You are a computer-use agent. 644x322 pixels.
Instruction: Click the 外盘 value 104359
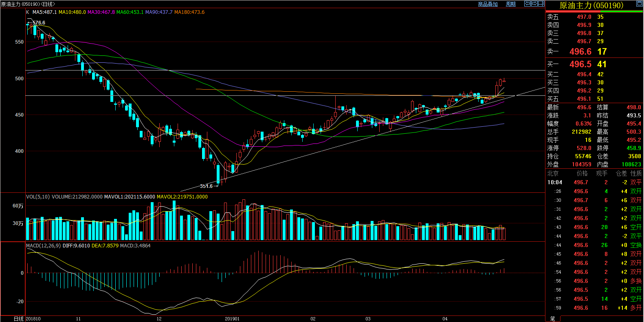582,165
